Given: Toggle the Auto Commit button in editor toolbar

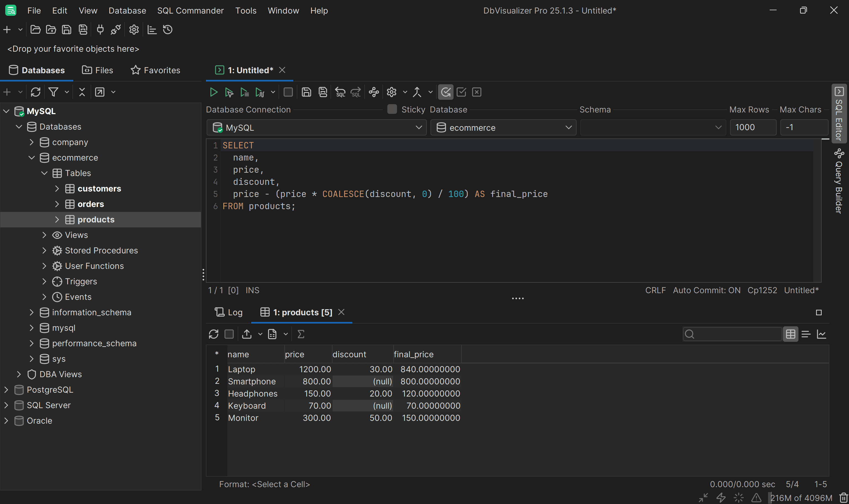Looking at the screenshot, I should click(x=446, y=92).
